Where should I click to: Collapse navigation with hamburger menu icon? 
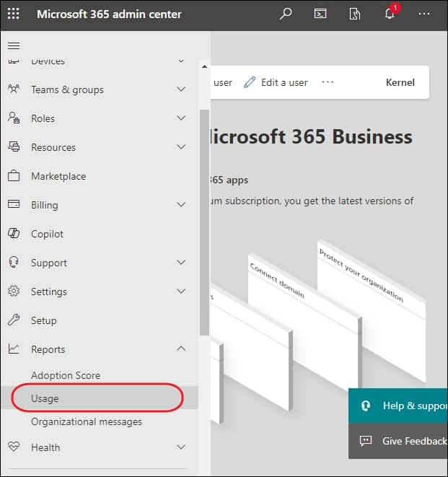(14, 45)
